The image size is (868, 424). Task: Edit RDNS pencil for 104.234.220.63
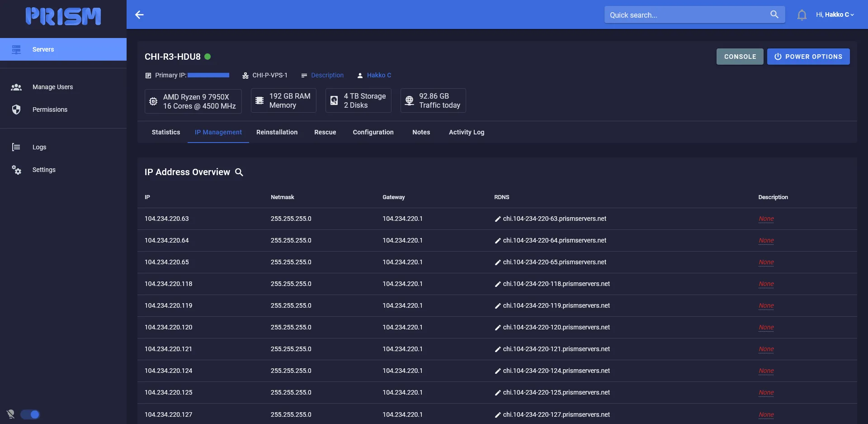498,219
